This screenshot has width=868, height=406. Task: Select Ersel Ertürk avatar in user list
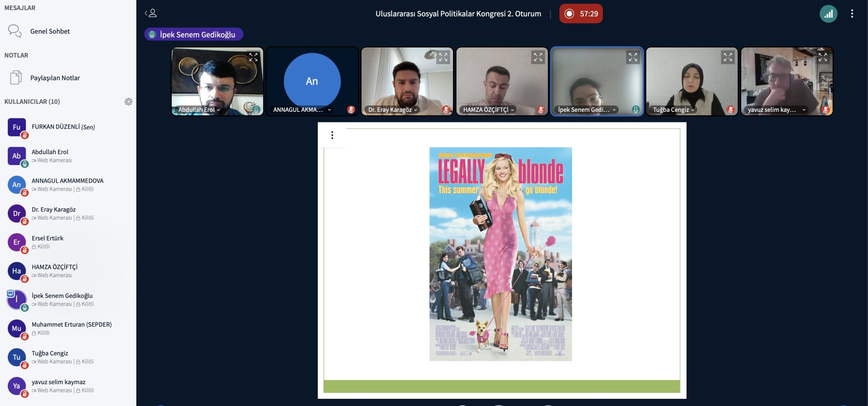(x=17, y=242)
